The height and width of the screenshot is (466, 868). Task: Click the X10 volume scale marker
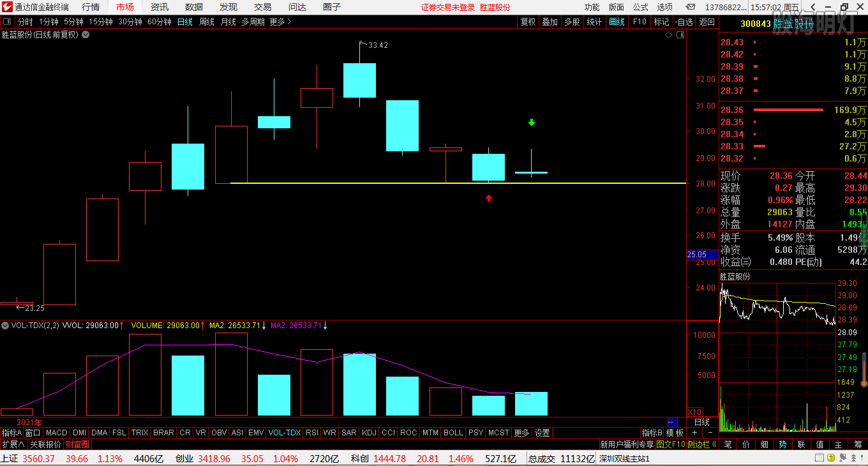(694, 412)
